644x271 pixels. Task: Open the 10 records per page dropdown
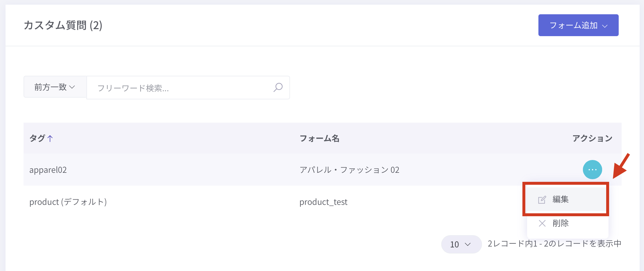[x=461, y=244]
